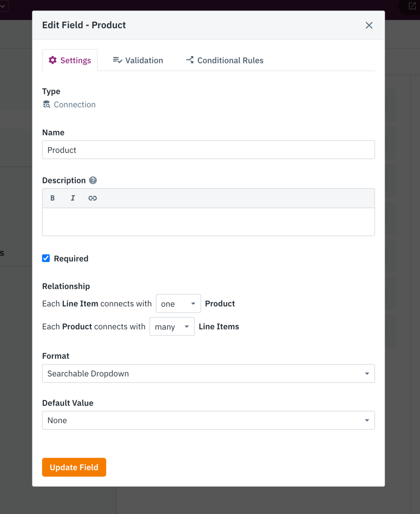420x514 pixels.
Task: Apply italic formatting in the Description editor
Action: (72, 198)
